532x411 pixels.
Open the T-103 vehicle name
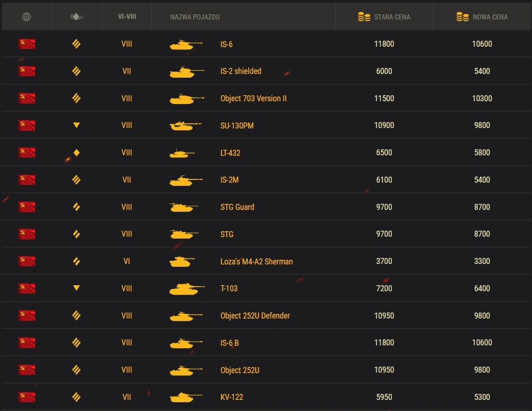[229, 288]
